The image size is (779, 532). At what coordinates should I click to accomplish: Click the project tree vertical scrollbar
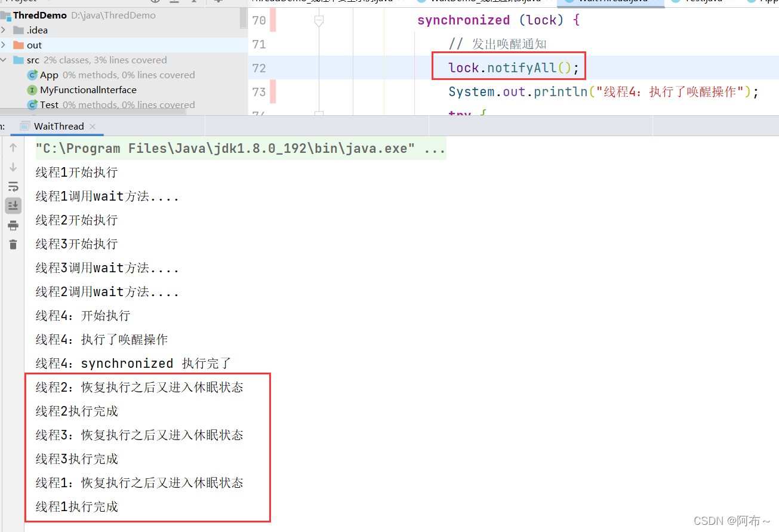(244, 18)
